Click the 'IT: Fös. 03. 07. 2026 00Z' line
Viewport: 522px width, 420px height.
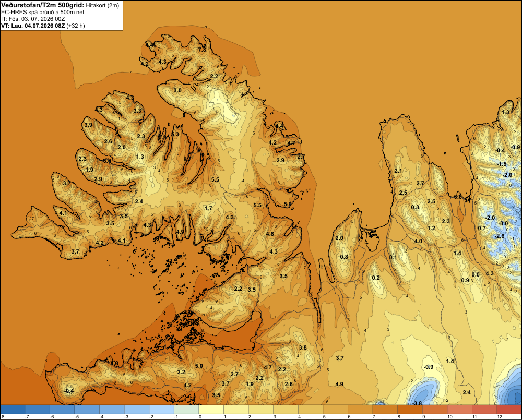(33, 19)
